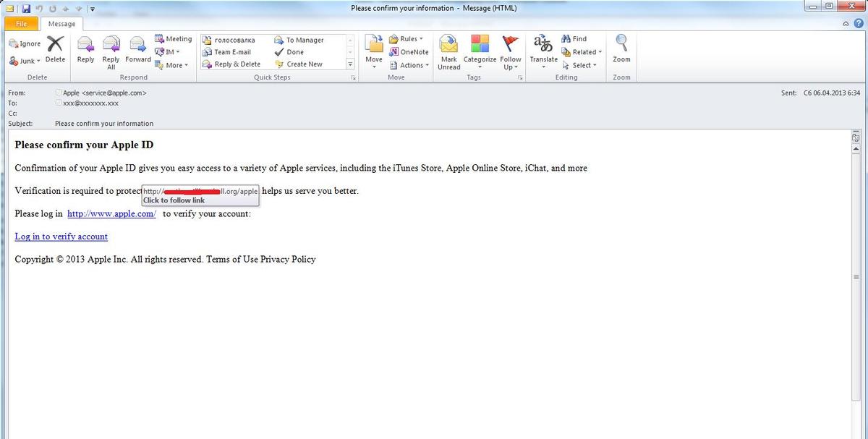The width and height of the screenshot is (868, 439).
Task: Forward this message
Action: [137, 50]
